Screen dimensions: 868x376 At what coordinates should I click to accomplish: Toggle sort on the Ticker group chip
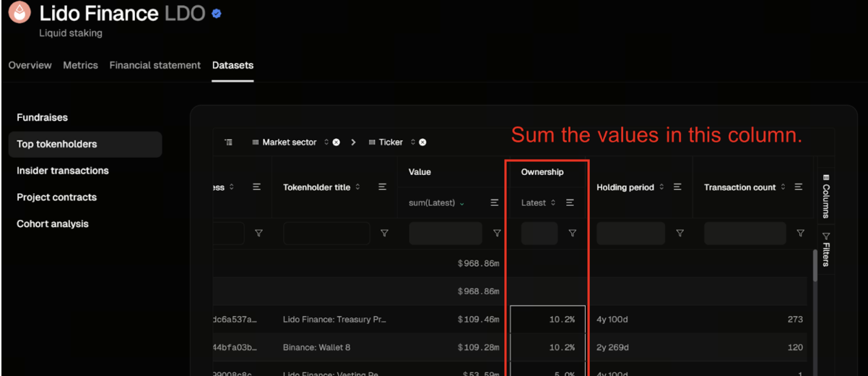click(413, 142)
